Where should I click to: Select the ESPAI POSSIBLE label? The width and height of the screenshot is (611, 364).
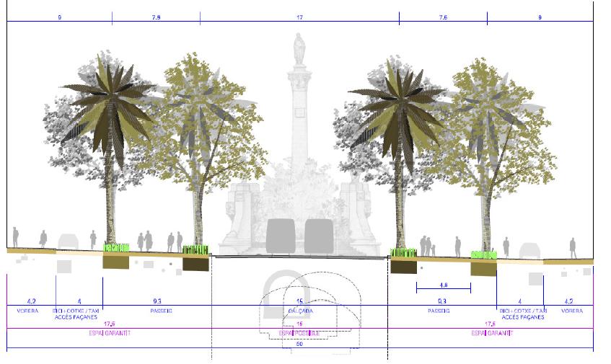299,334
